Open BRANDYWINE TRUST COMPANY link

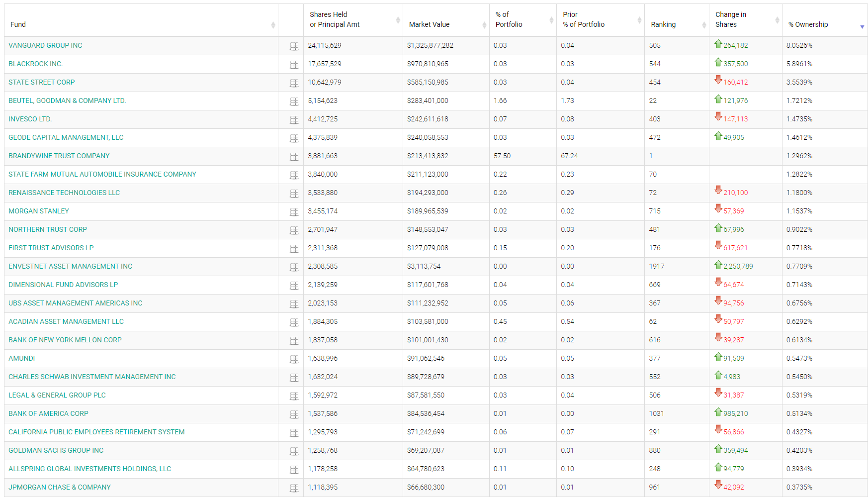(x=59, y=156)
